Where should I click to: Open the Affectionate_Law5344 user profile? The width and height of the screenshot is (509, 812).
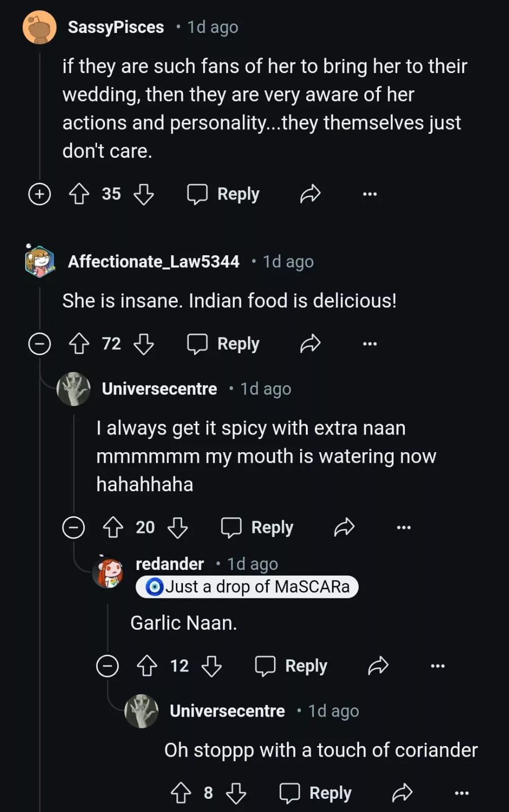[153, 261]
